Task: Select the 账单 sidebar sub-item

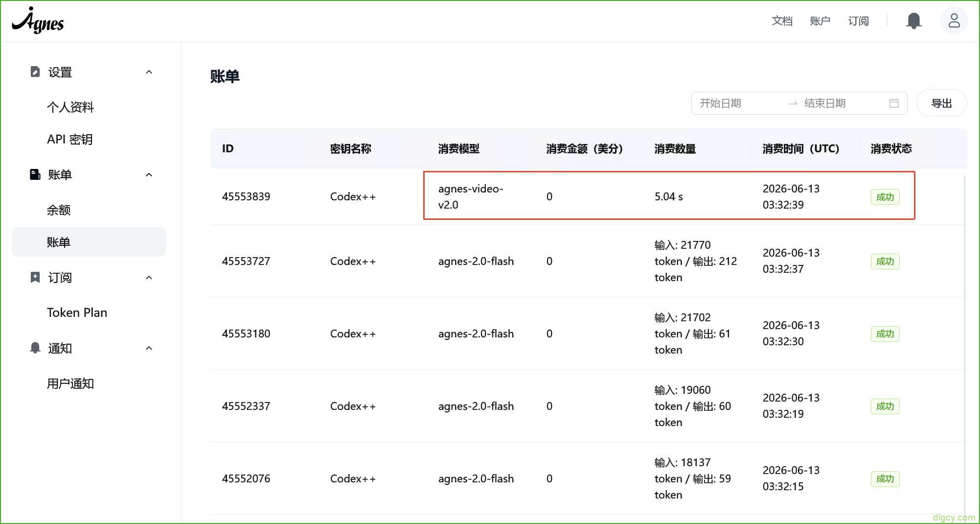Action: (x=89, y=242)
